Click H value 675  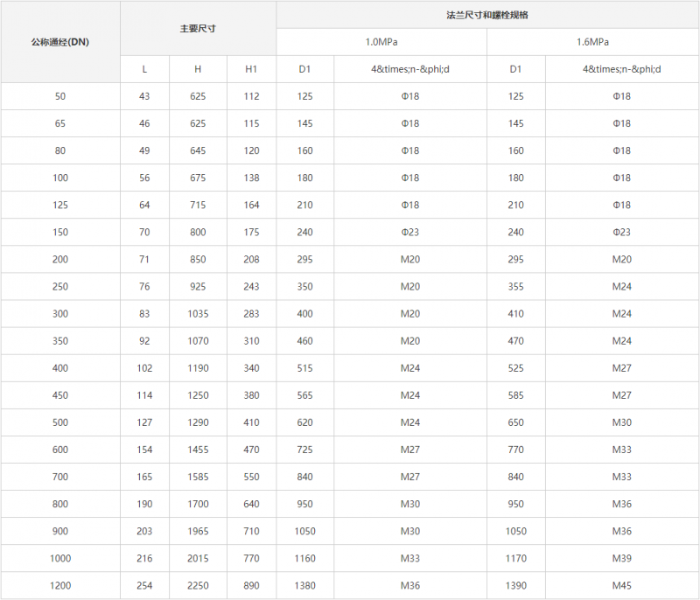[198, 178]
